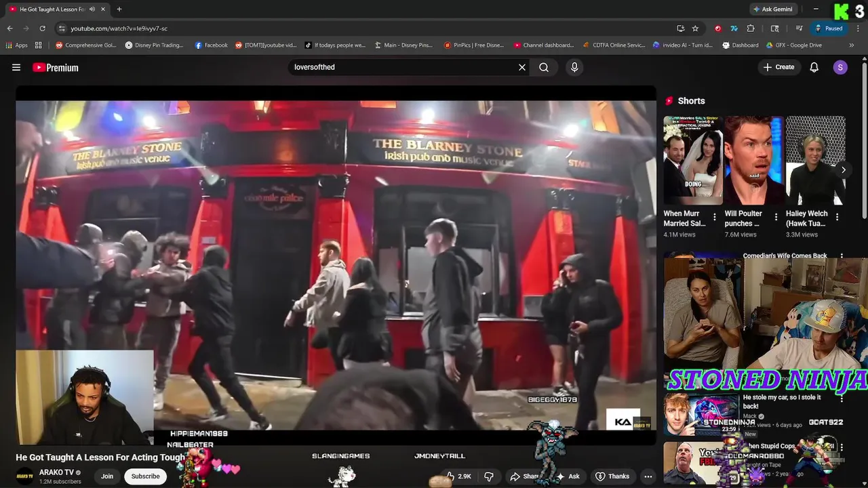The width and height of the screenshot is (868, 488).
Task: Dislike the video
Action: pyautogui.click(x=489, y=476)
